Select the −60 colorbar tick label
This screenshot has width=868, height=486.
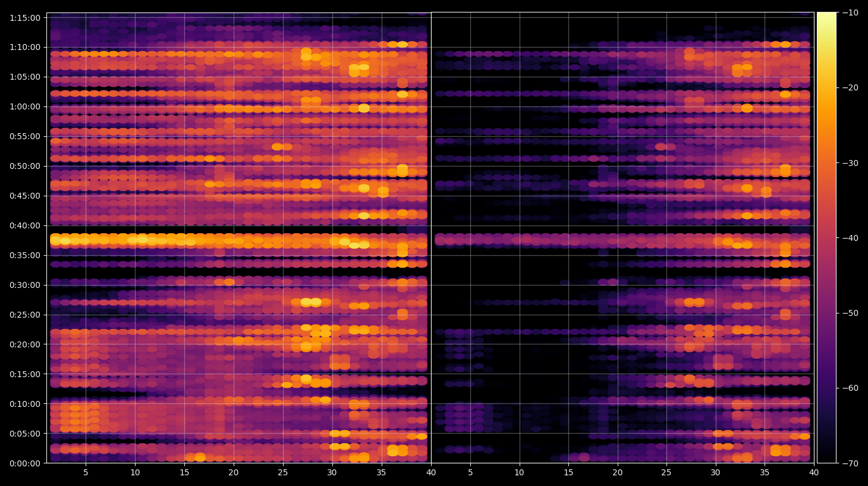tap(850, 388)
